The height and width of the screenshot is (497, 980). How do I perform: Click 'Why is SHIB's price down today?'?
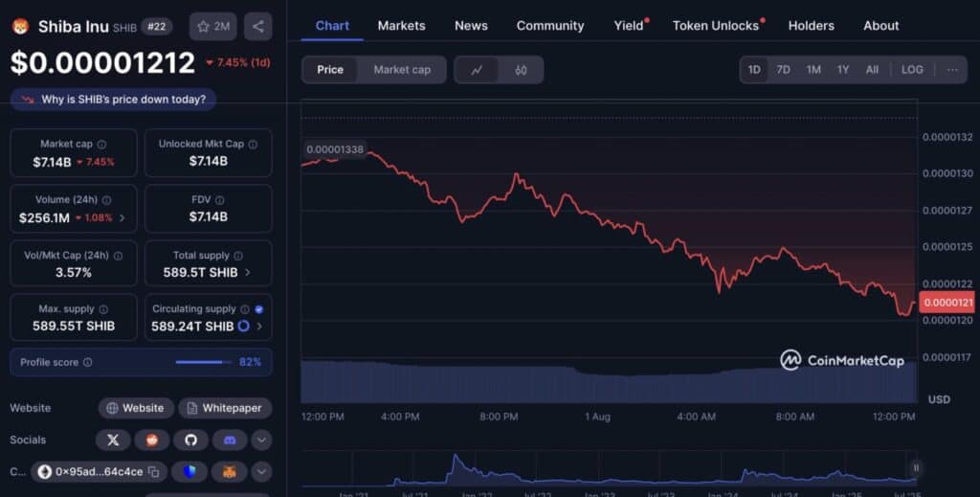point(113,100)
